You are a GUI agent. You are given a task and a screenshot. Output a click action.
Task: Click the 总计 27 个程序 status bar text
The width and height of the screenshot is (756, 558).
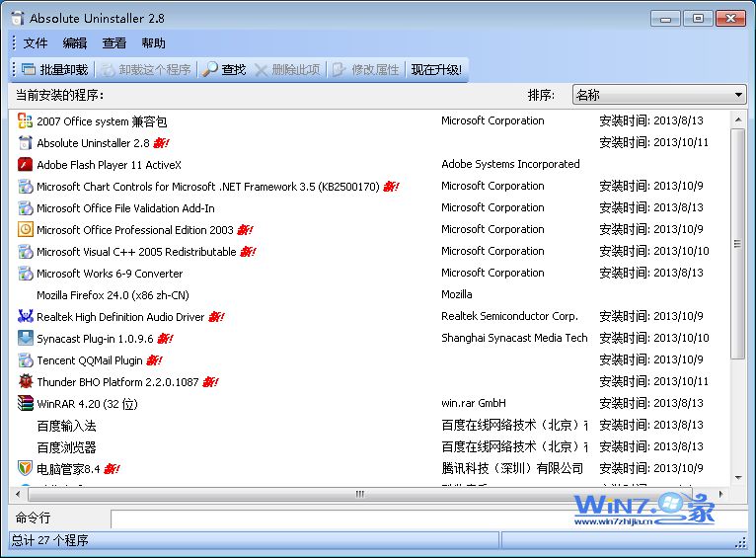click(50, 540)
